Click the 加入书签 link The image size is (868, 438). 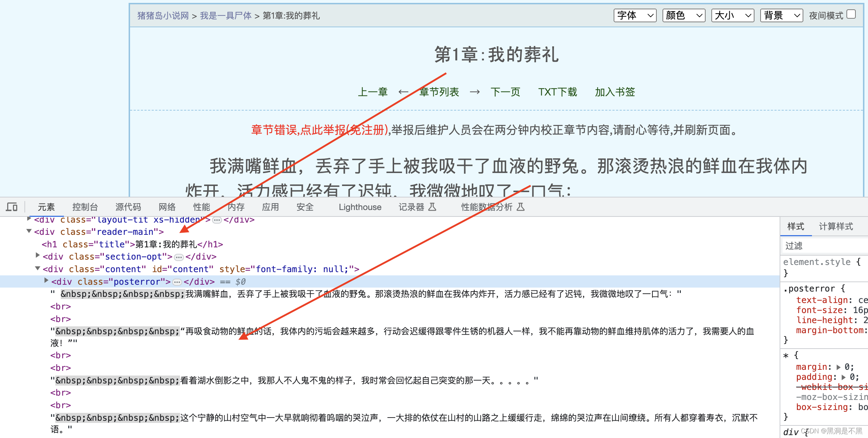(x=615, y=92)
